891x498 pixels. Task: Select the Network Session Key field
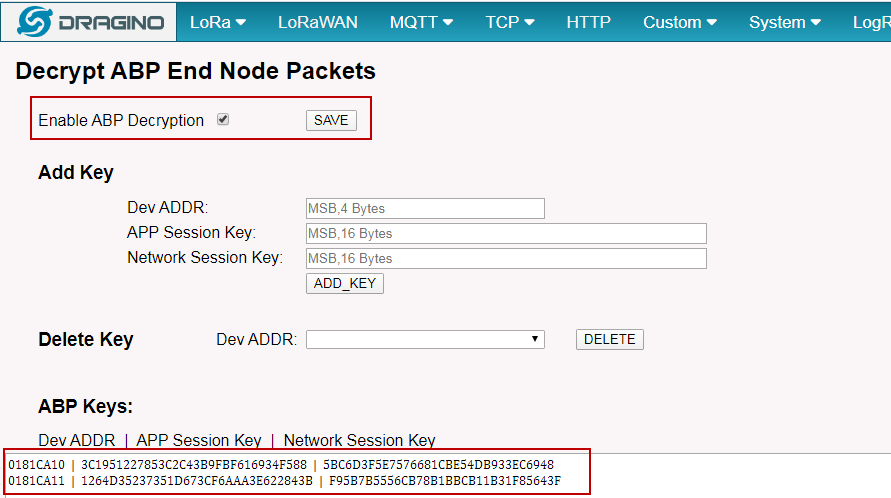click(x=506, y=259)
